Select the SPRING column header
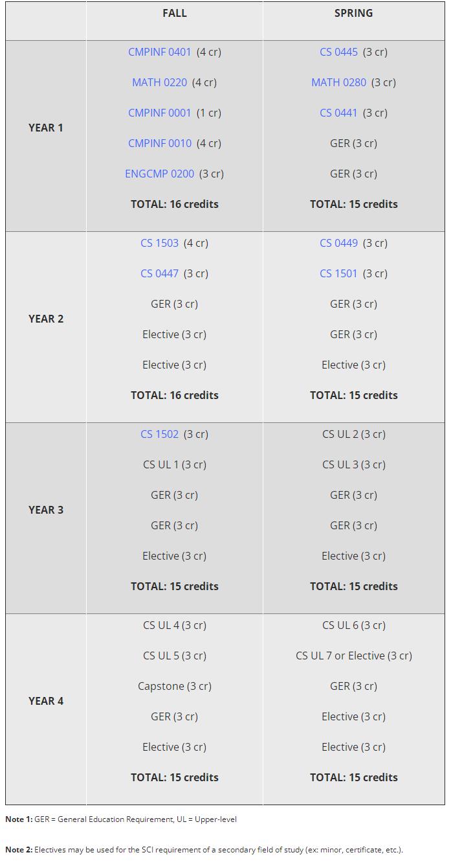 click(x=353, y=13)
